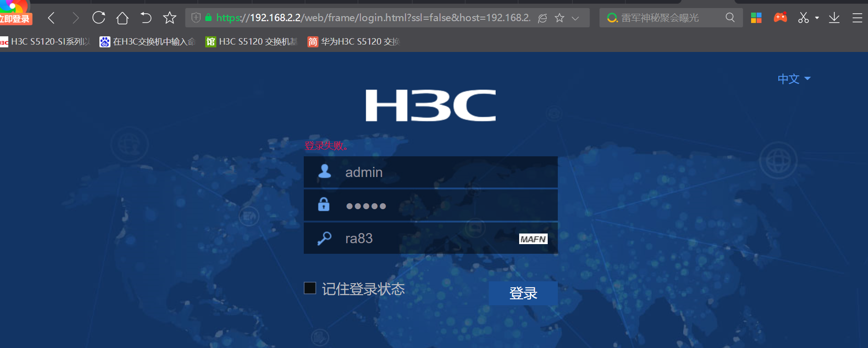Open the browser hamburger menu

tap(857, 18)
